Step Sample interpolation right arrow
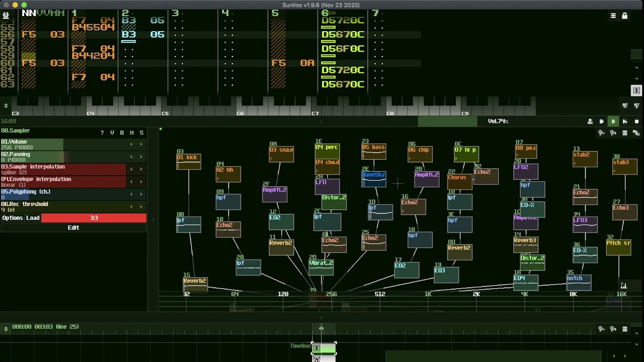644x362 pixels. (141, 169)
